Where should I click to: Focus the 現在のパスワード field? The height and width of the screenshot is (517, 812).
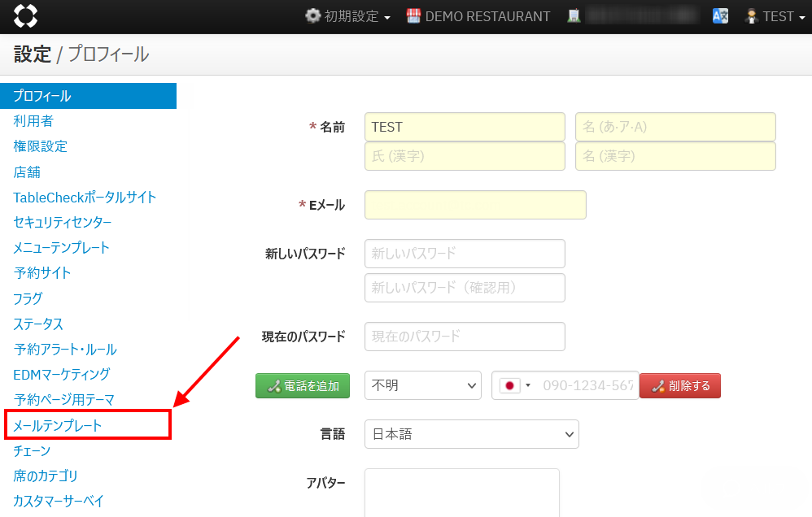click(x=465, y=337)
